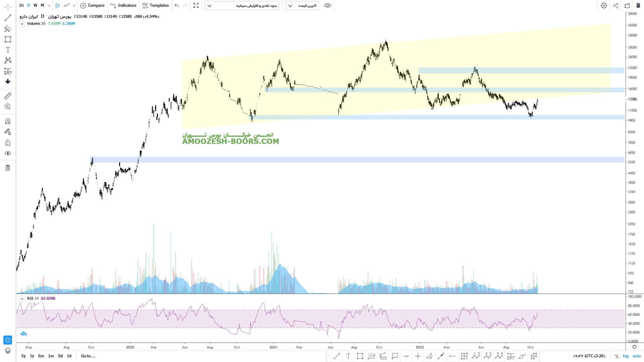Toggle hide all drawings eye icon
This screenshot has height=362, width=644.
click(x=8, y=154)
